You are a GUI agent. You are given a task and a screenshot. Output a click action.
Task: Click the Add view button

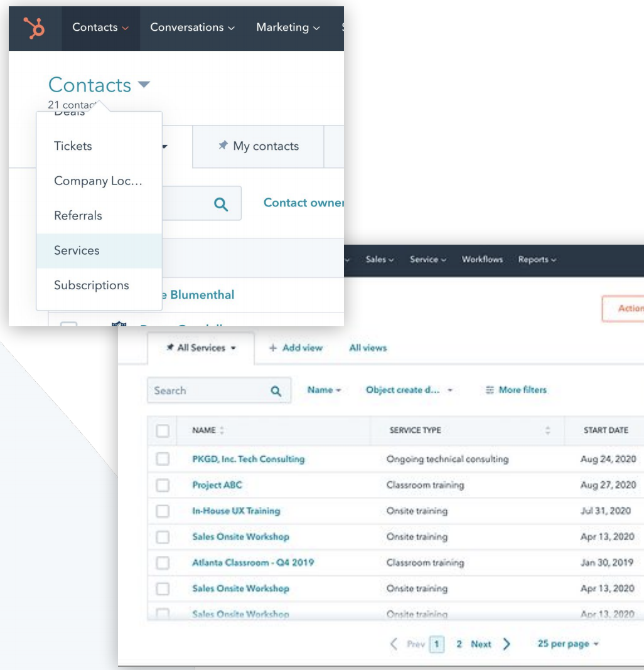click(296, 348)
